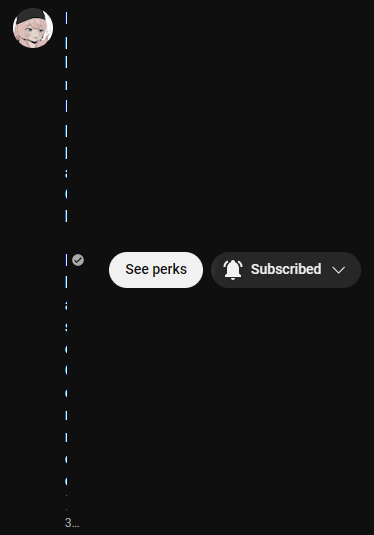Click the gray verified channel tick icon
The image size is (374, 535).
[78, 260]
